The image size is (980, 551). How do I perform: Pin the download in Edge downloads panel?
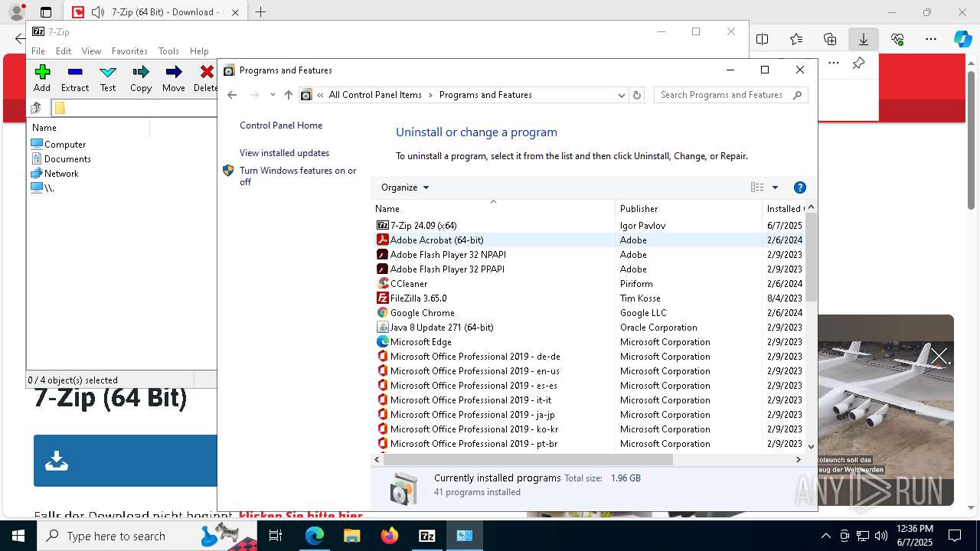click(859, 64)
